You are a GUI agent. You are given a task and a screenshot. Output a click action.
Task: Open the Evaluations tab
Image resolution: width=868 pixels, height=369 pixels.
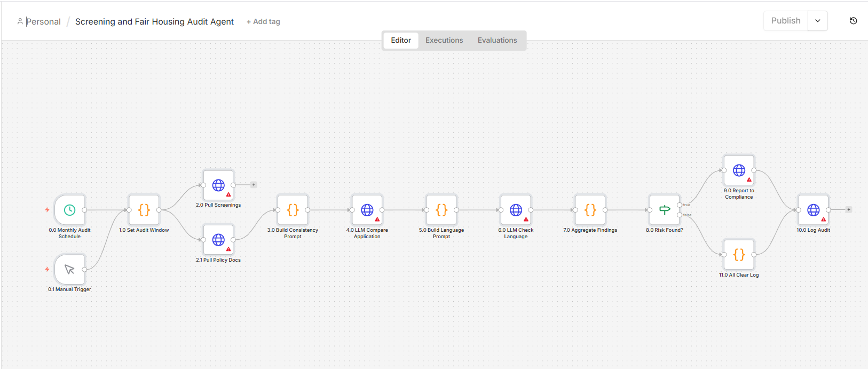pos(498,40)
